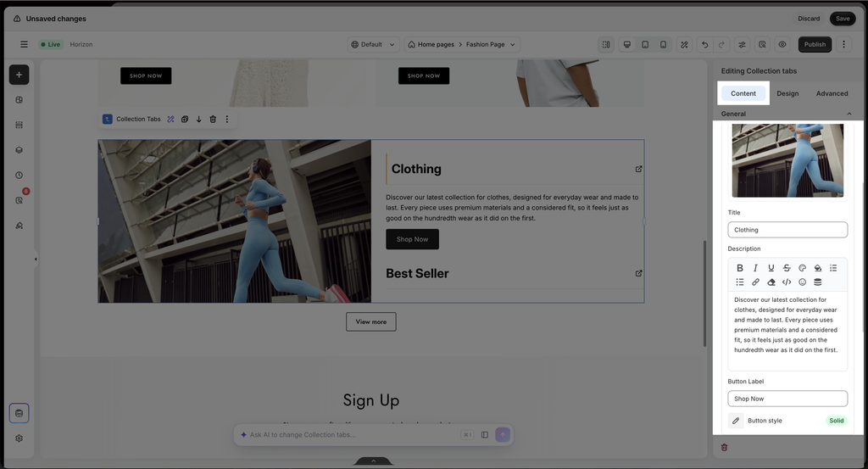The height and width of the screenshot is (469, 868).
Task: Open the page settings sliders icon
Action: pyautogui.click(x=742, y=44)
